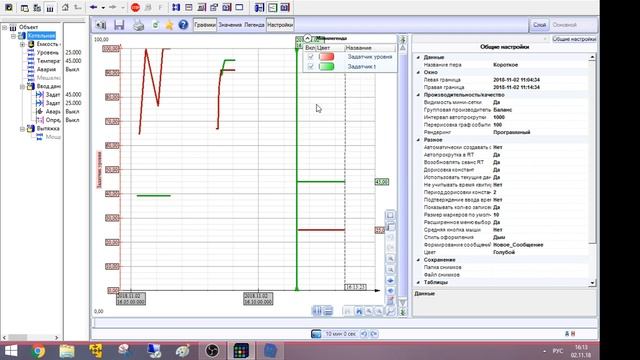
Task: Switch to the Графики tab
Action: [205, 25]
